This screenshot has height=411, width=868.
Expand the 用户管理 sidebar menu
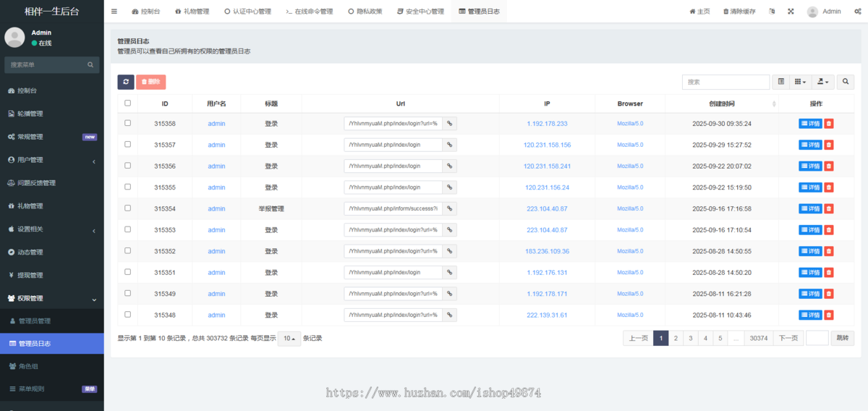(x=52, y=160)
